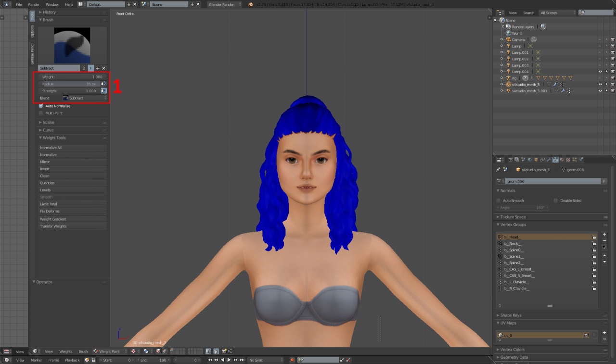This screenshot has height=364, width=616.
Task: Click the Transfer Weights button
Action: pos(72,226)
